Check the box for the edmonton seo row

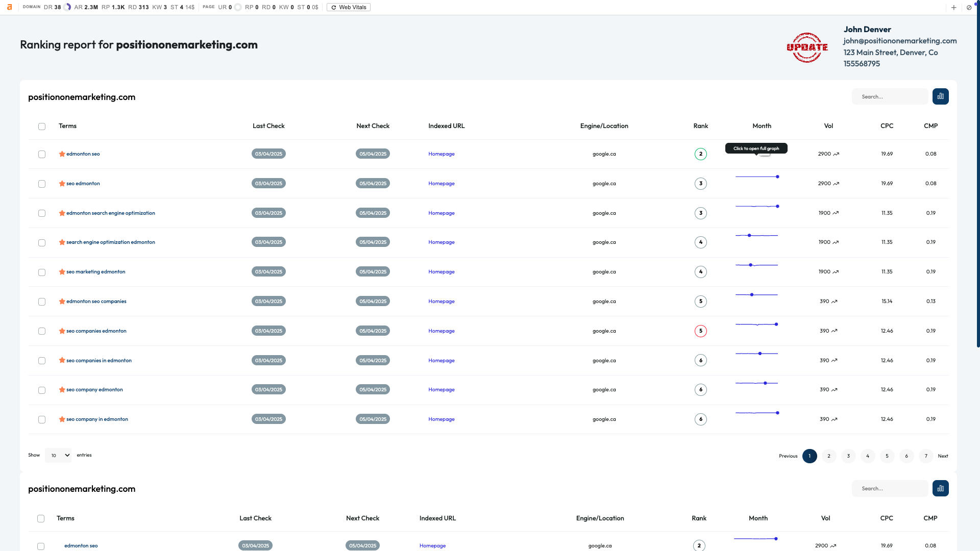(x=42, y=154)
